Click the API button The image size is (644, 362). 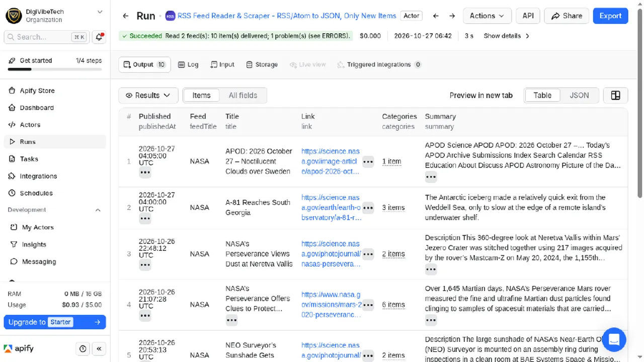(x=528, y=16)
